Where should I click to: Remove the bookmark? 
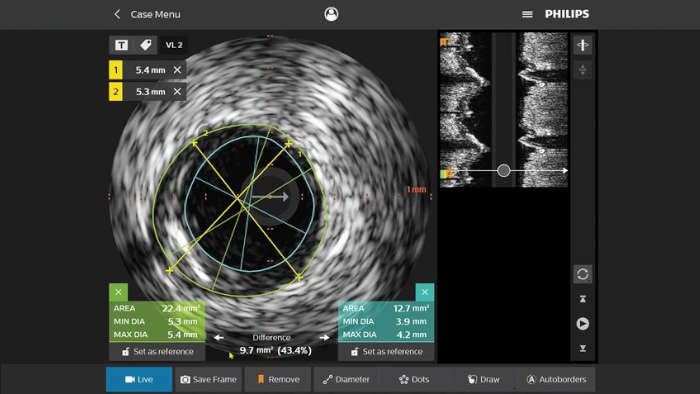(278, 379)
